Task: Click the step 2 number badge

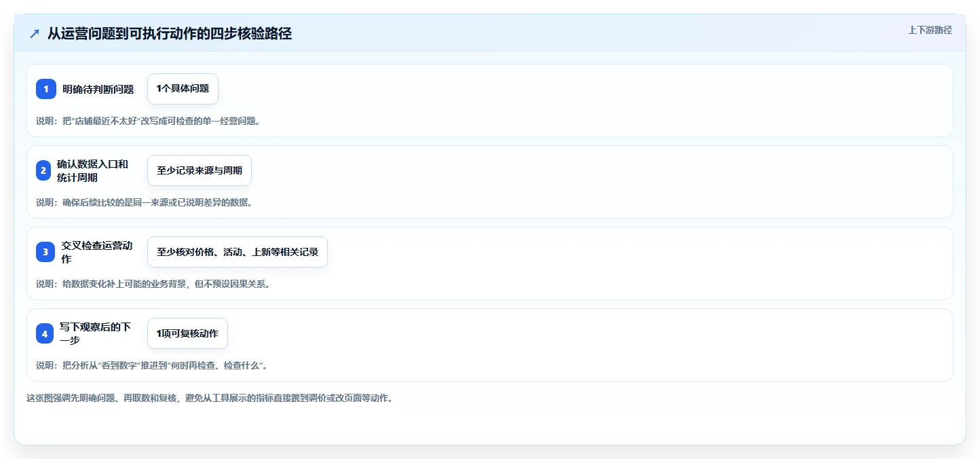Action: tap(43, 170)
